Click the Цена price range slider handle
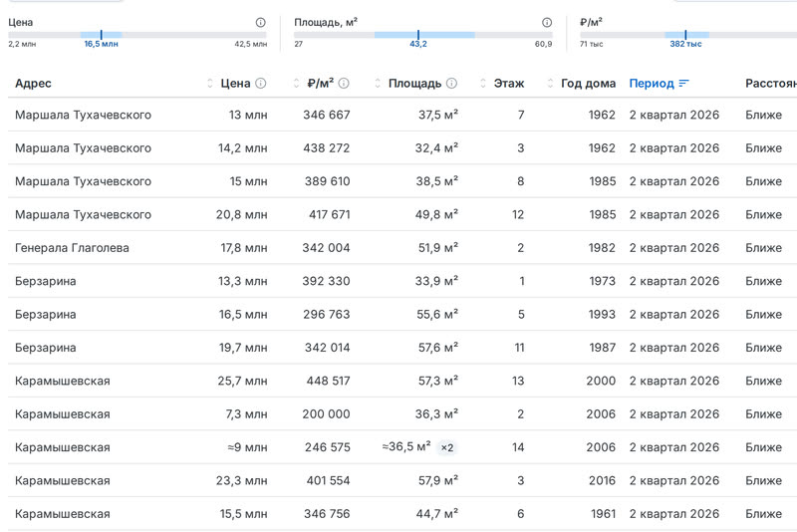Image resolution: width=797 pixels, height=532 pixels. point(102,35)
